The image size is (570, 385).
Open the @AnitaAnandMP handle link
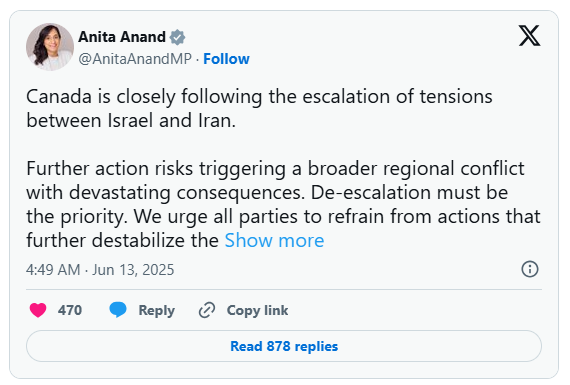[135, 59]
